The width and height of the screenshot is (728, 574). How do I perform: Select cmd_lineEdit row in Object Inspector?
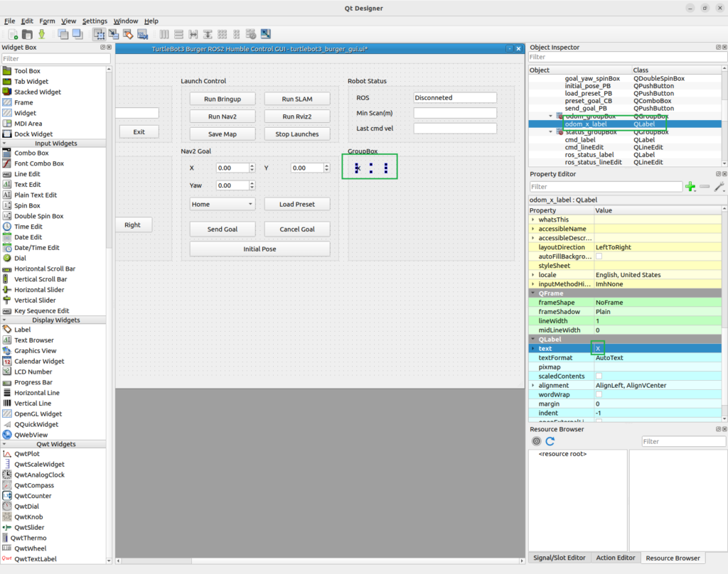tap(625, 147)
